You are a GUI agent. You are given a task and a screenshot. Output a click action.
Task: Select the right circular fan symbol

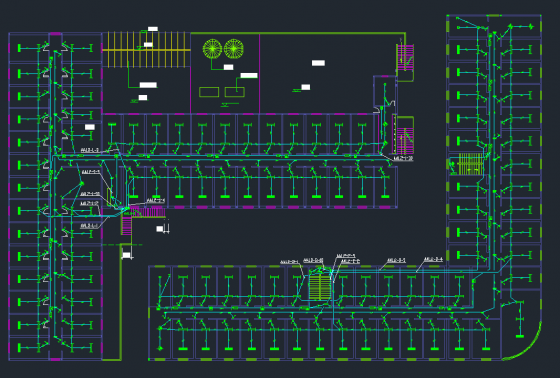coord(234,49)
